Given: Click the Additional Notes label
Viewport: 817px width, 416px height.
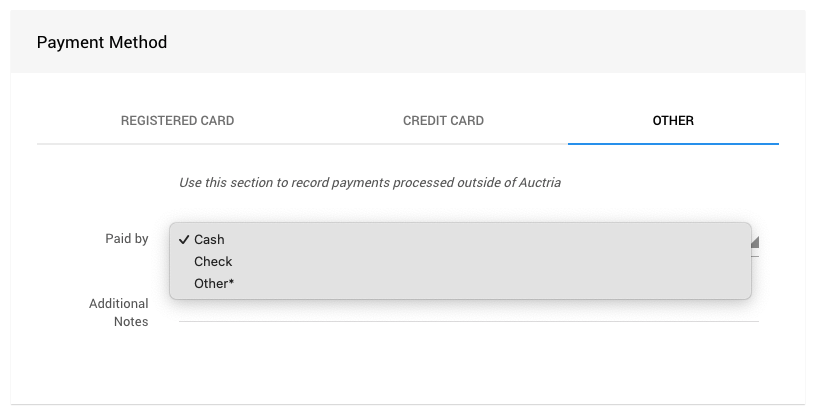Looking at the screenshot, I should click(x=118, y=312).
